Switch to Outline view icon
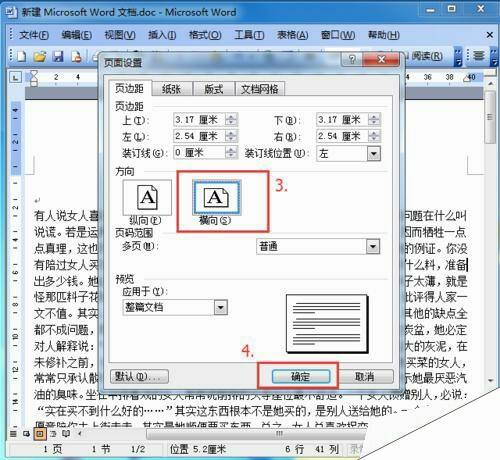This screenshot has height=460, width=500. click(53, 434)
